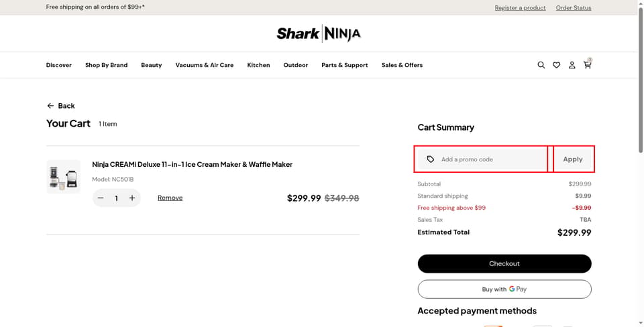Click the Apply promo button

click(x=572, y=159)
